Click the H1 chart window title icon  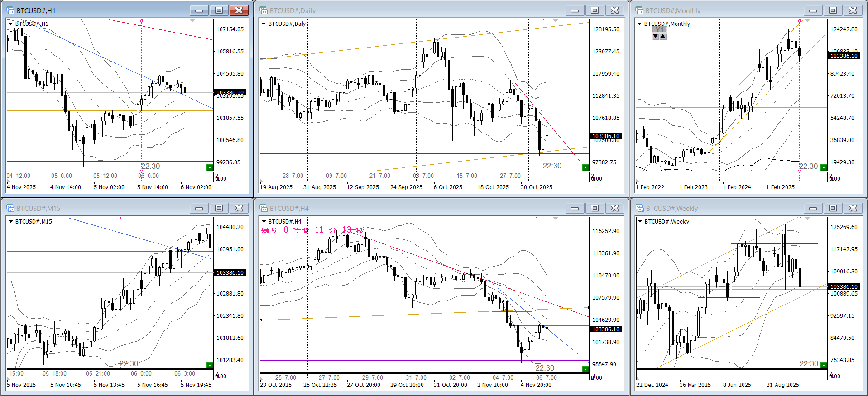(10, 10)
